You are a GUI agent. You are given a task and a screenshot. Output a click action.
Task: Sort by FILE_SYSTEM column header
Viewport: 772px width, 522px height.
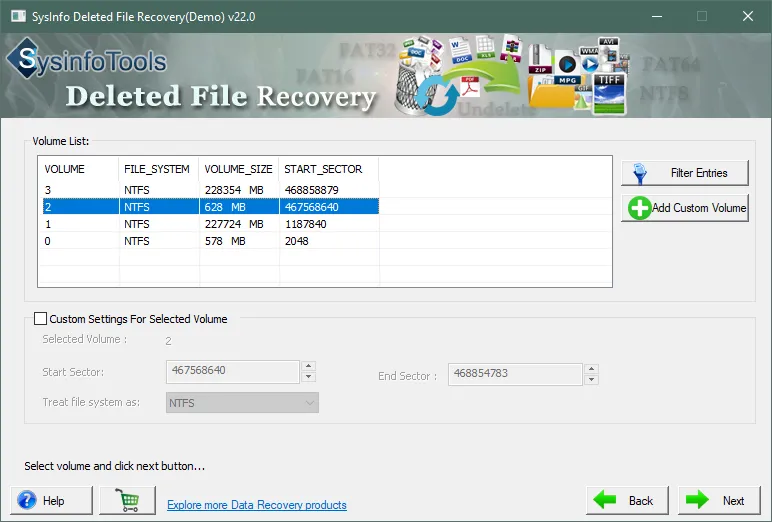click(x=159, y=169)
